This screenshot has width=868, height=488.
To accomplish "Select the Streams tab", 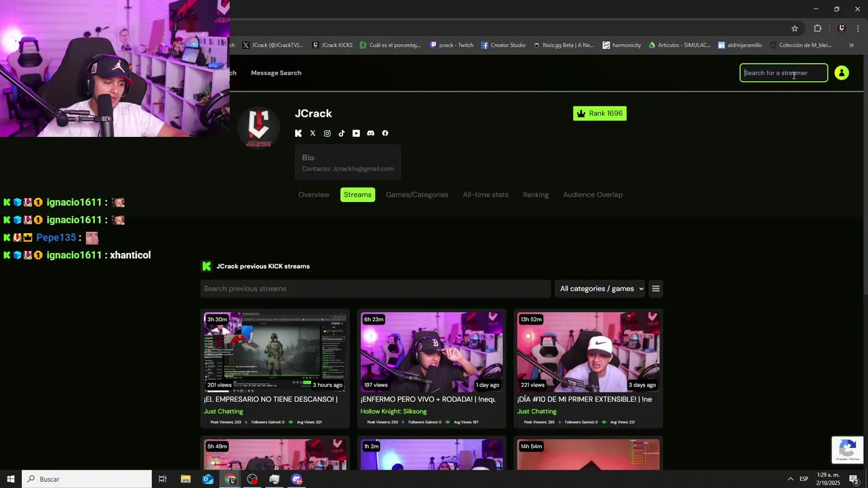I will click(x=357, y=195).
